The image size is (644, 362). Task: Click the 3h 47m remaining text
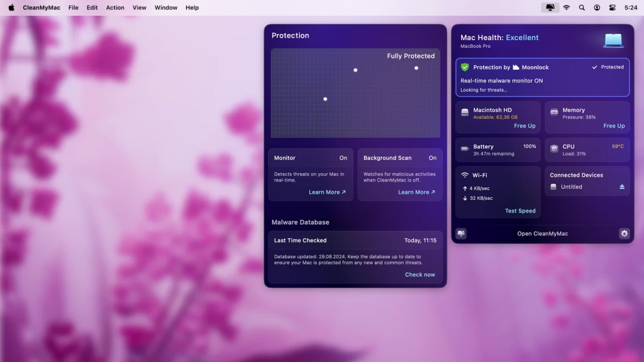[x=494, y=154]
